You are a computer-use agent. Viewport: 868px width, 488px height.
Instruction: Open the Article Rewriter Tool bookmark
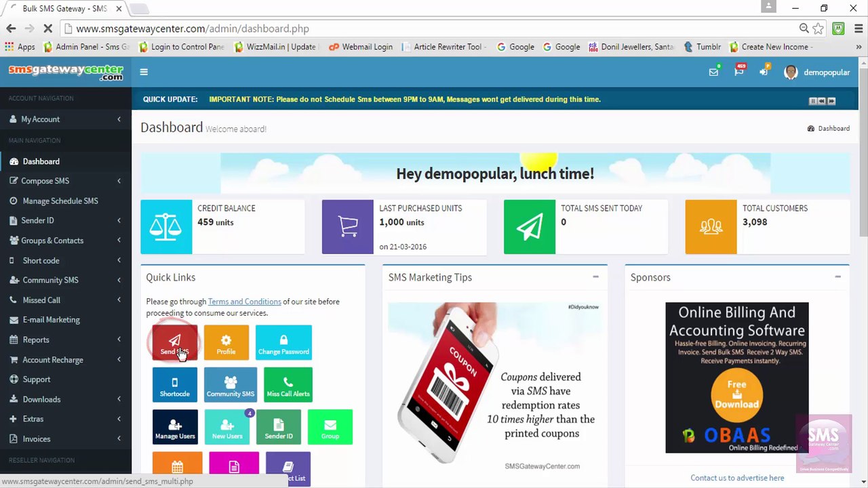click(441, 47)
